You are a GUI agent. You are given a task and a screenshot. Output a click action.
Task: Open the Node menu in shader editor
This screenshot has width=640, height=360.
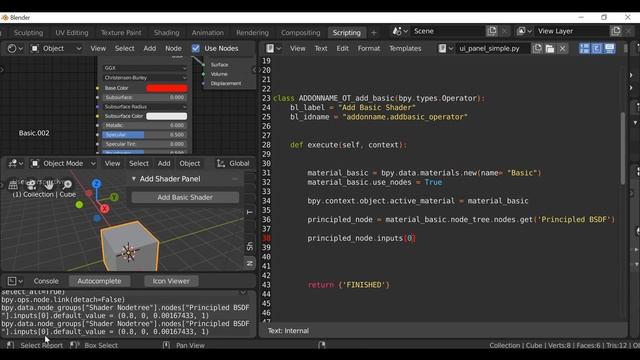[173, 48]
